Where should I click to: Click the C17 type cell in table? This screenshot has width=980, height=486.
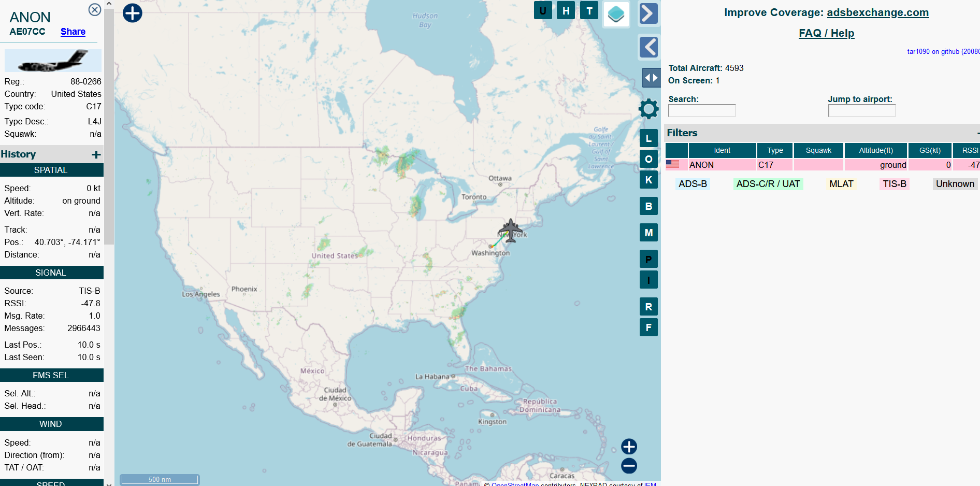pos(775,165)
